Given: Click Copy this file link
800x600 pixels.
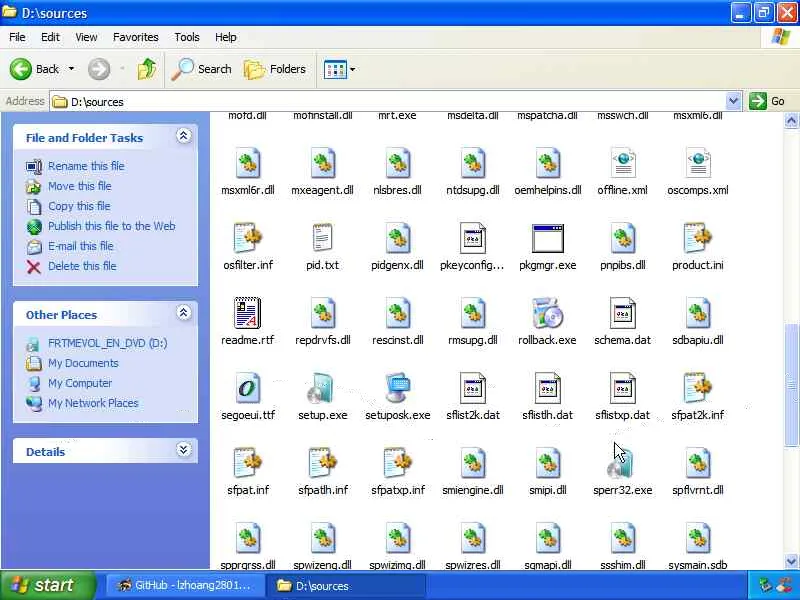Looking at the screenshot, I should pyautogui.click(x=79, y=206).
